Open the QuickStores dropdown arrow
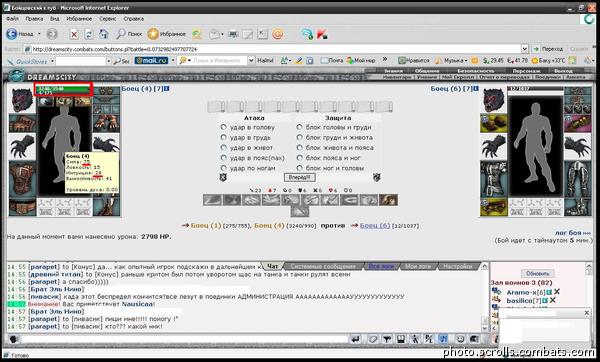Screen dimensions: 600x362 click(x=52, y=61)
